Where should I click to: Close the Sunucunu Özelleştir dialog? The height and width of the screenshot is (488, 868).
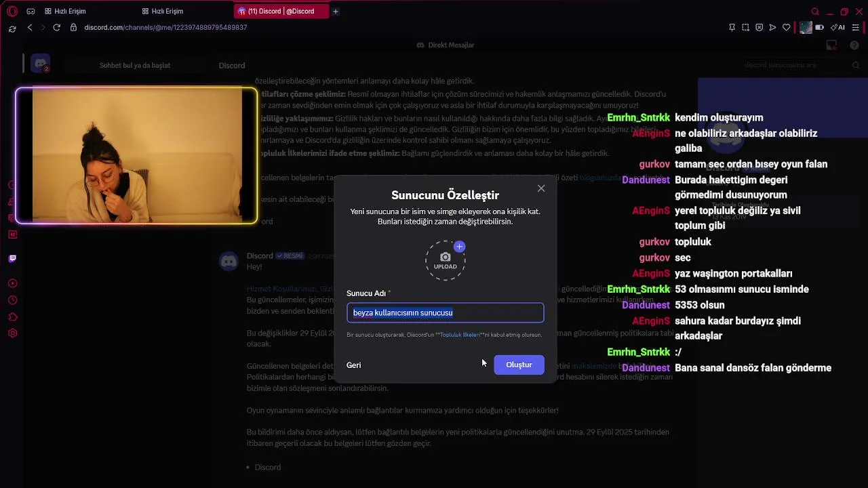(540, 188)
